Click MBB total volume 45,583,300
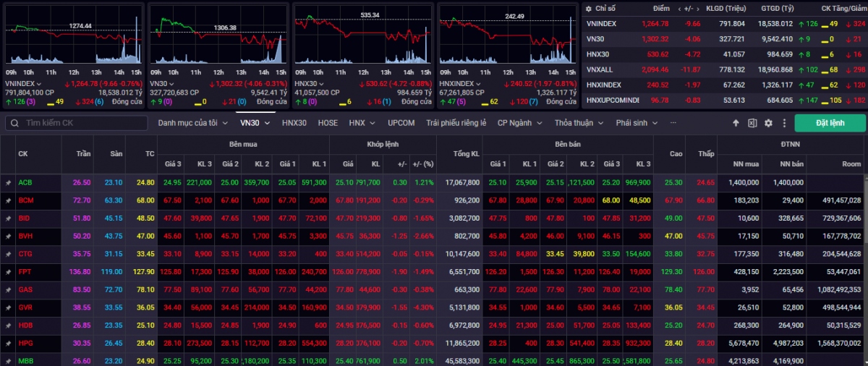868x366 pixels. [x=463, y=360]
